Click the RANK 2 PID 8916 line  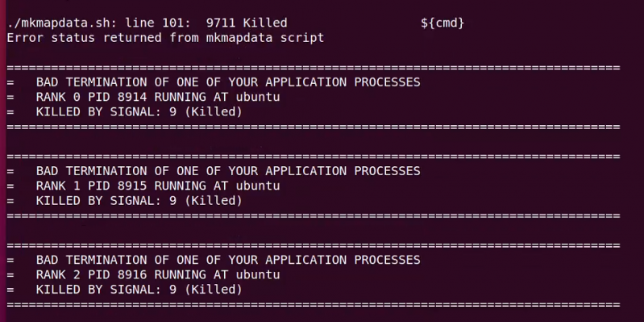tap(143, 274)
